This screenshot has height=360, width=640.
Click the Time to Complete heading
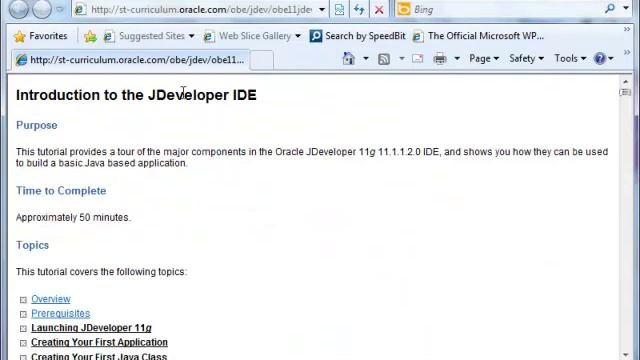click(x=61, y=191)
